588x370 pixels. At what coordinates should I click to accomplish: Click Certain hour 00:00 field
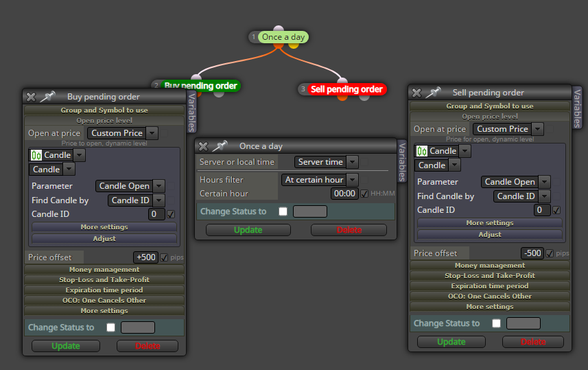344,194
